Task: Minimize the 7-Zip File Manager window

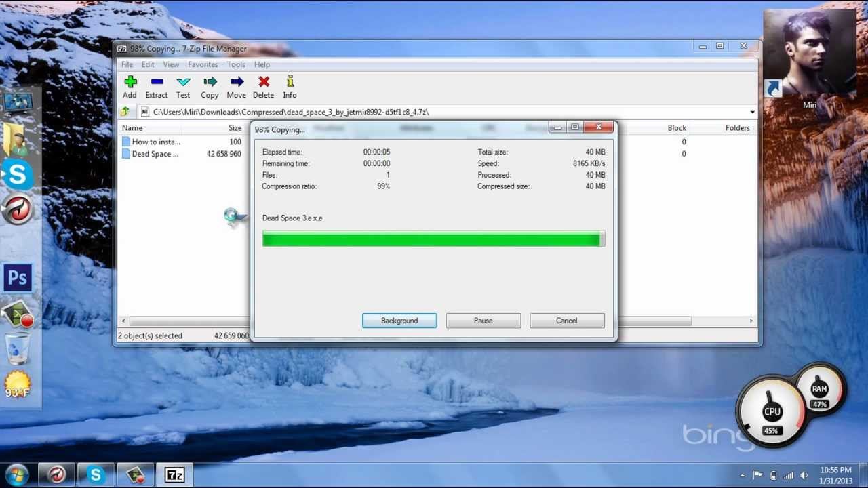Action: tap(703, 46)
